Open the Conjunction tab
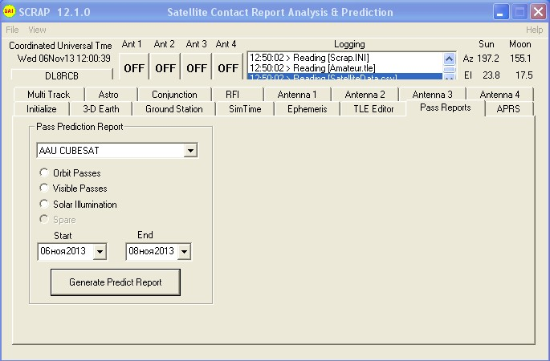The width and height of the screenshot is (550, 361). tap(174, 94)
